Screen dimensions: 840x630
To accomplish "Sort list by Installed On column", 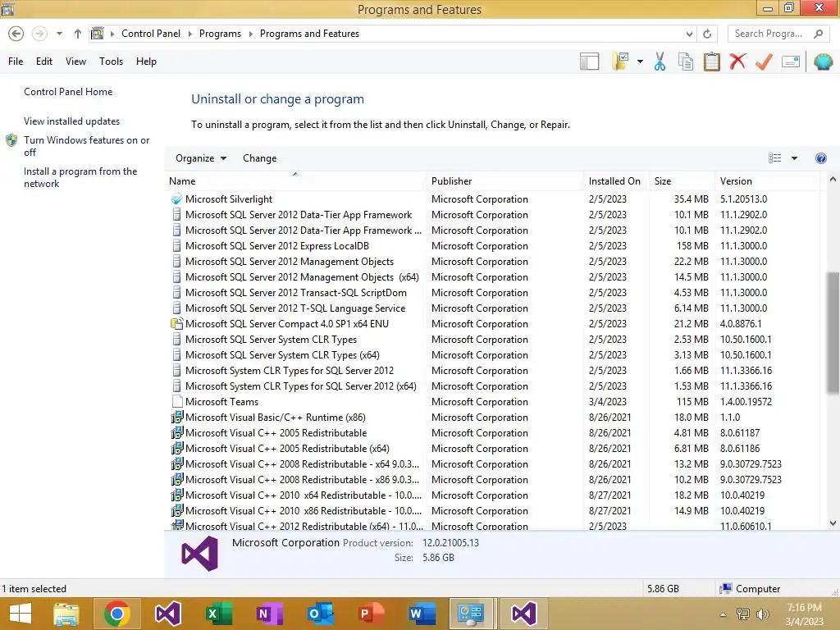I will [616, 181].
